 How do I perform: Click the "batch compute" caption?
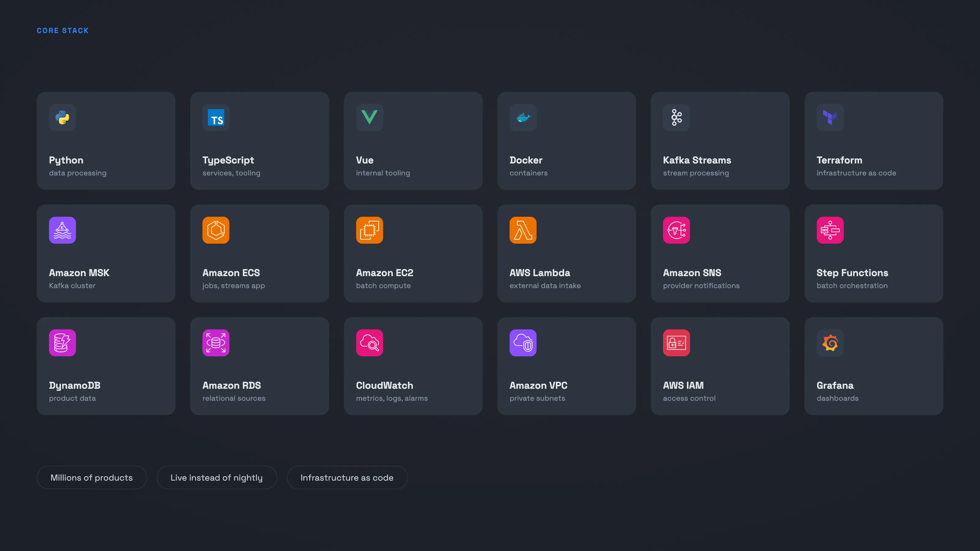[x=383, y=286]
